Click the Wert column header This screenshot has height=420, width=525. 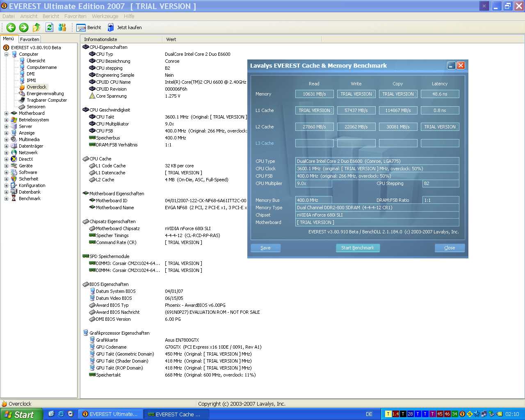coord(242,39)
